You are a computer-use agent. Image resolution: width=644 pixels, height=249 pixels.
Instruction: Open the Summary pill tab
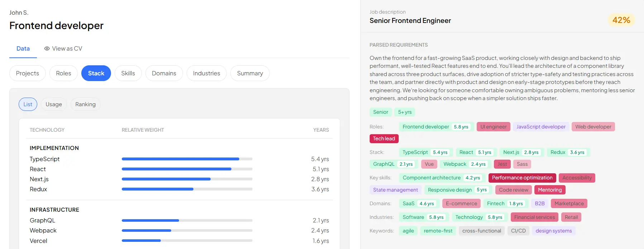250,73
